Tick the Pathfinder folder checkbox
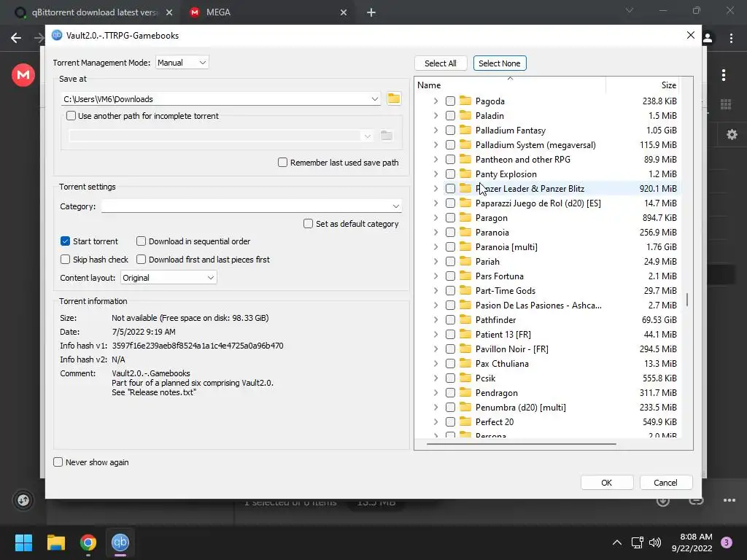747x560 pixels. coord(450,319)
